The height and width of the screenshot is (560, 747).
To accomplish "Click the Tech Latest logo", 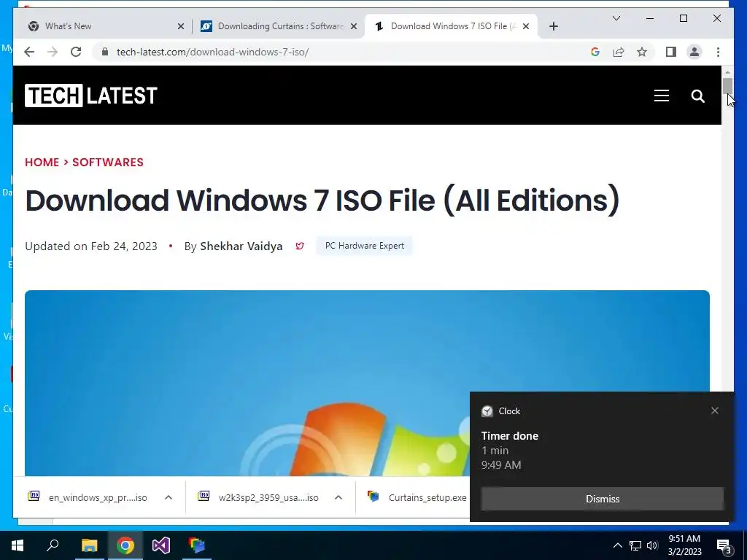I will pyautogui.click(x=91, y=96).
